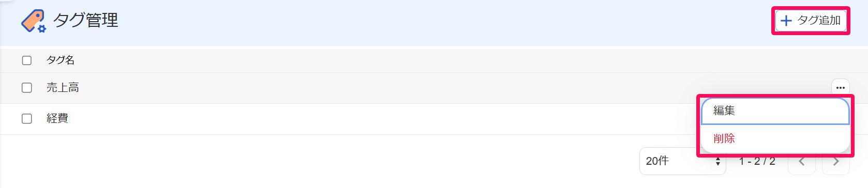Click the タグ管理 page title
Image resolution: width=868 pixels, height=188 pixels.
click(86, 21)
